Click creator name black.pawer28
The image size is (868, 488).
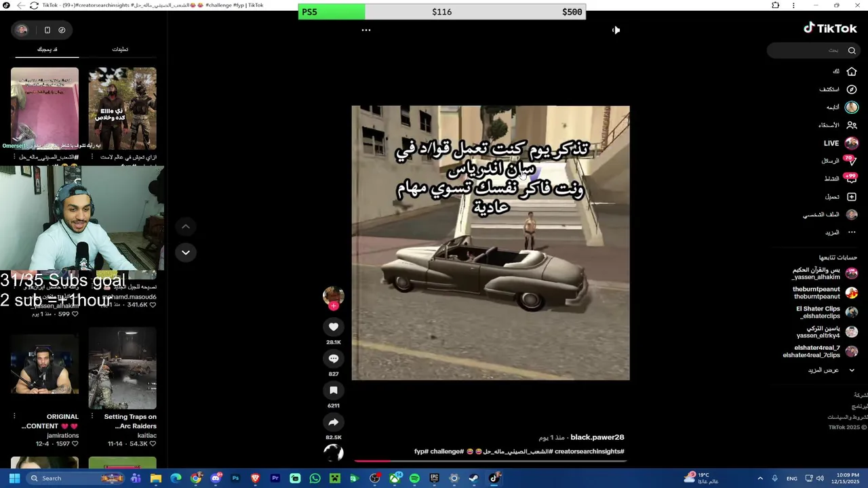pyautogui.click(x=597, y=437)
